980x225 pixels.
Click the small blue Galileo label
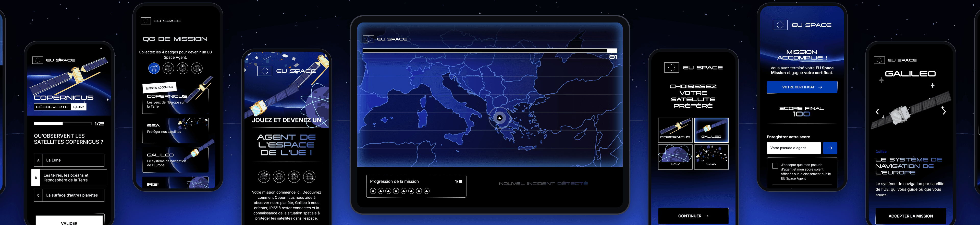tap(881, 152)
